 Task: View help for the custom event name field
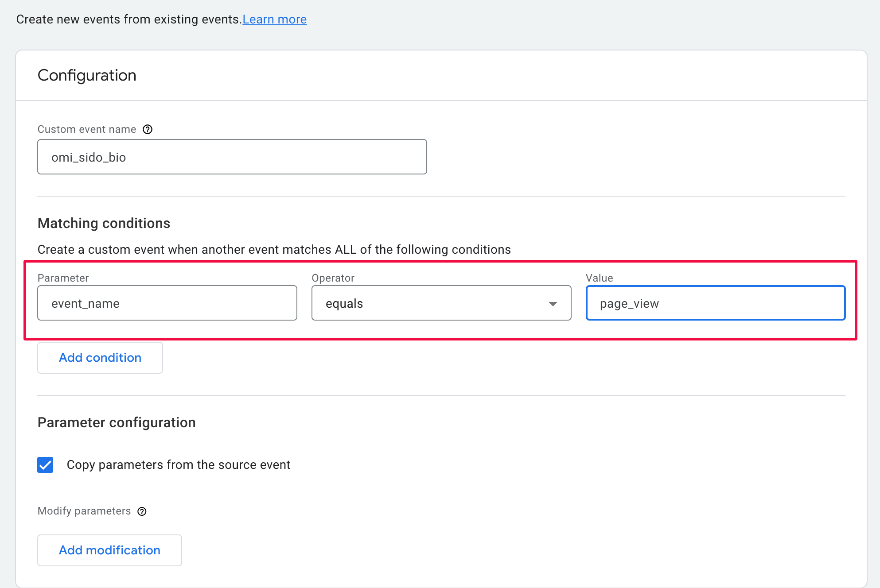tap(148, 129)
